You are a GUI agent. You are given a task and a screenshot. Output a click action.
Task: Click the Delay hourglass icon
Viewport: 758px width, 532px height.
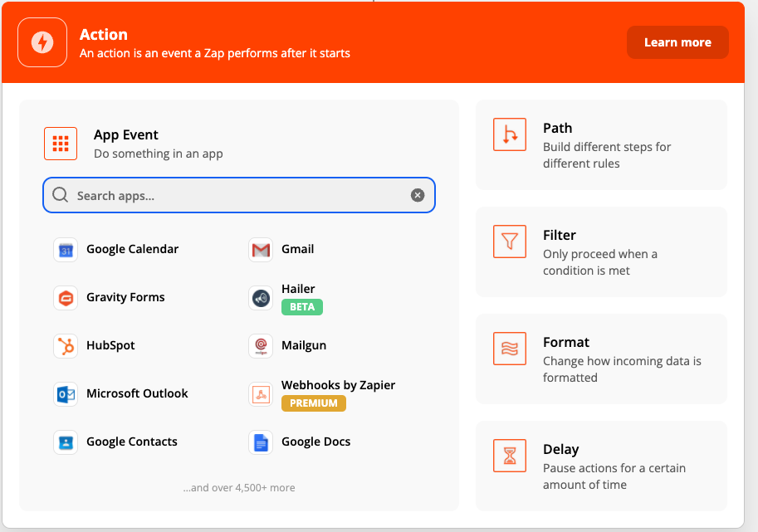coord(510,456)
